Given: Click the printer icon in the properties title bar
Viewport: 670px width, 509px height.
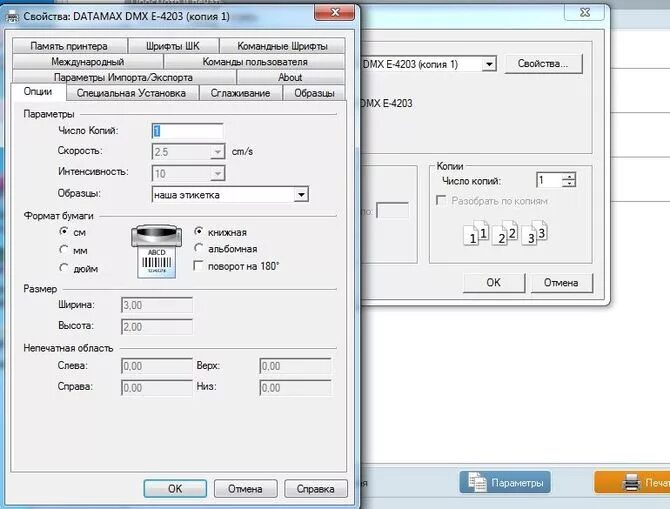Looking at the screenshot, I should click(12, 17).
